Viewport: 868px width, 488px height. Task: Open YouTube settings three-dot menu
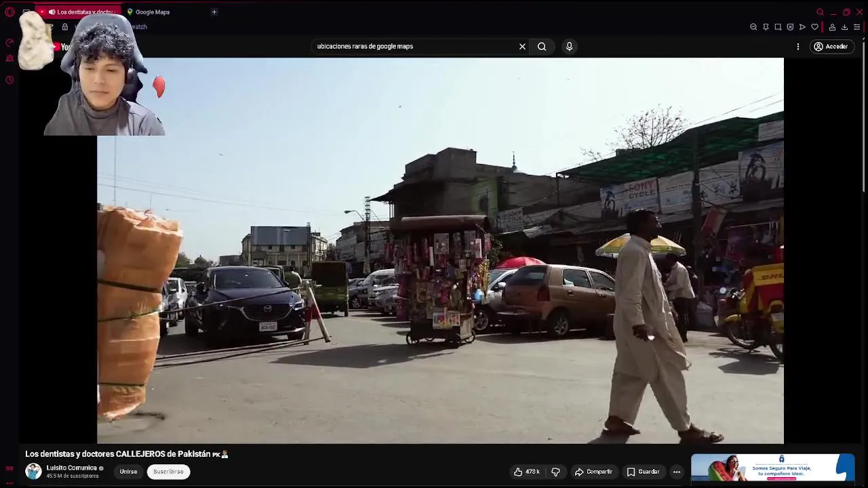[797, 46]
